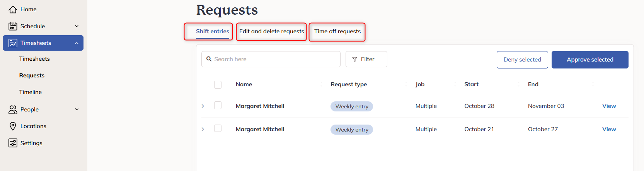The height and width of the screenshot is (171, 644).
Task: Click the Home house icon
Action: (x=13, y=9)
